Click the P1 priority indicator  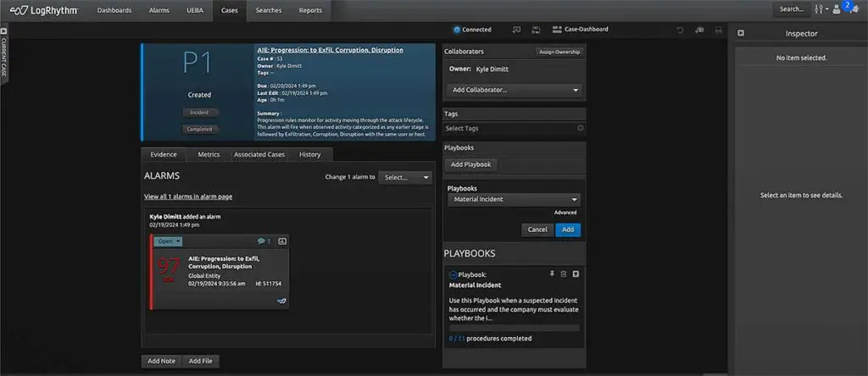coord(197,64)
